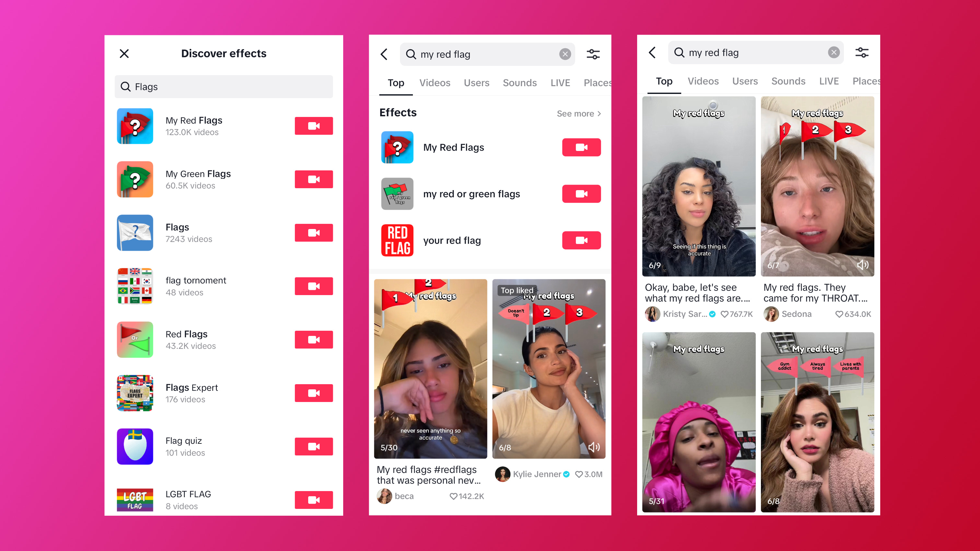Select the Videos tab in search results
This screenshot has height=551, width=980.
pyautogui.click(x=434, y=82)
